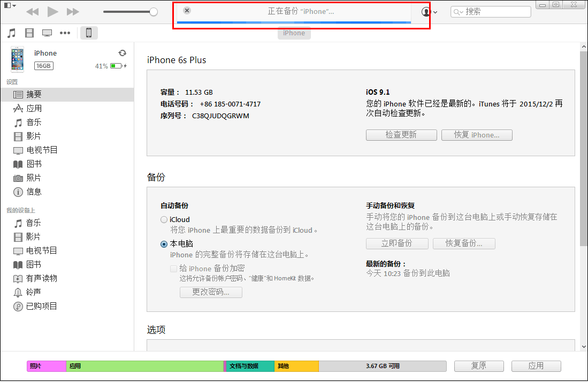Screen dimensions: 588x382
Task: Click the 其他 yellow storage segment
Action: click(x=296, y=366)
